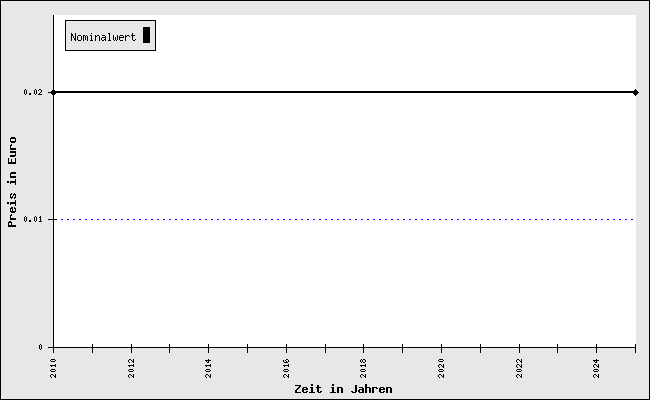The image size is (650, 400).
Task: Click the diamond data point at 2010
Action: 53,92
